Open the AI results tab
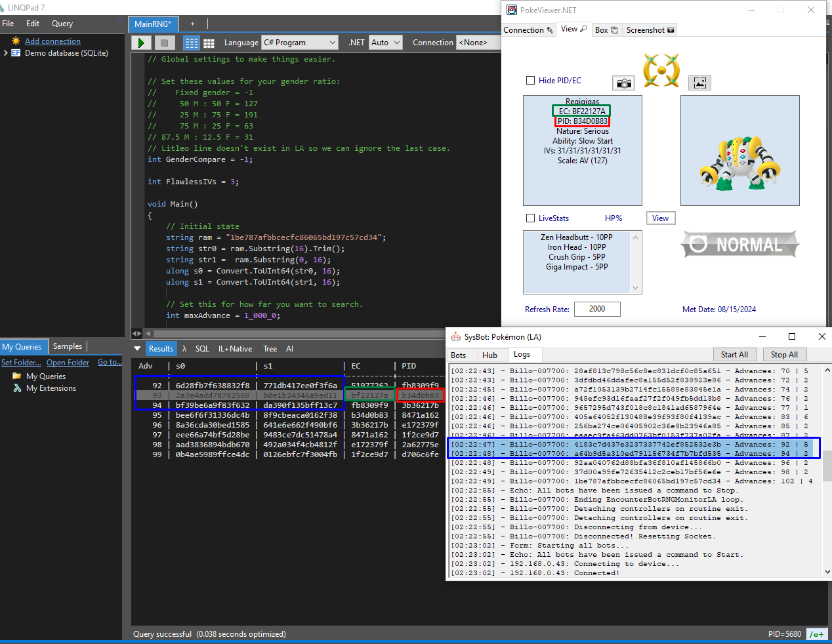Viewport: 832px width, 644px height. 289,349
